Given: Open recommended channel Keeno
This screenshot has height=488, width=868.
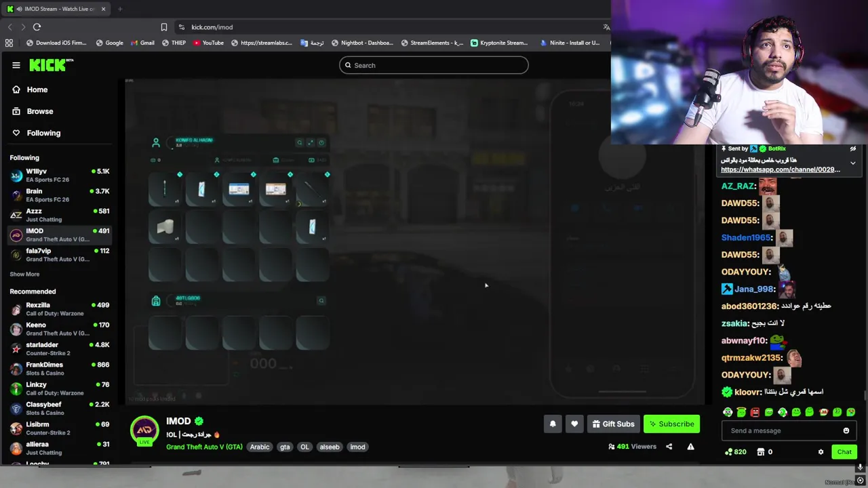Looking at the screenshot, I should coord(60,329).
